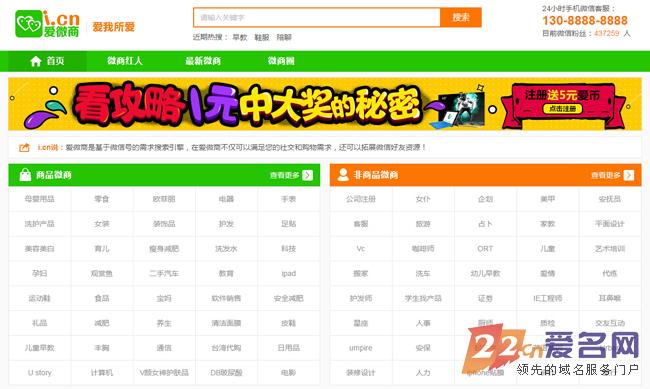Select the 通信 category cell

164,348
